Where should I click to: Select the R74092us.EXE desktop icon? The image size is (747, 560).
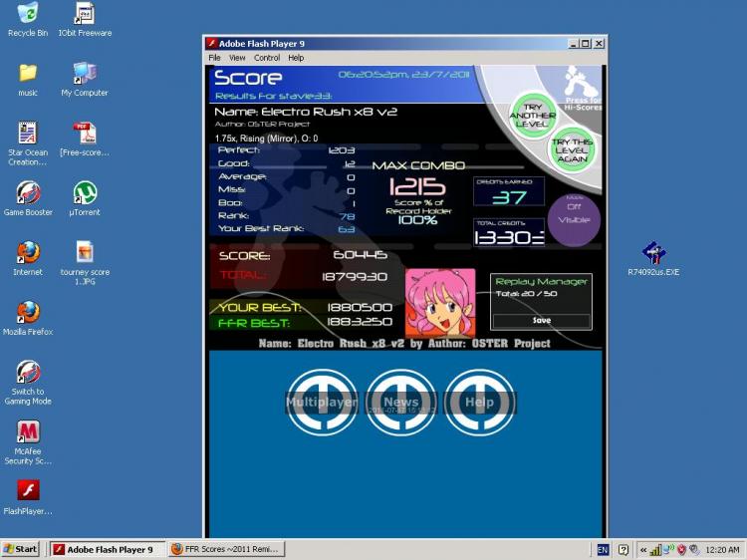pos(653,259)
